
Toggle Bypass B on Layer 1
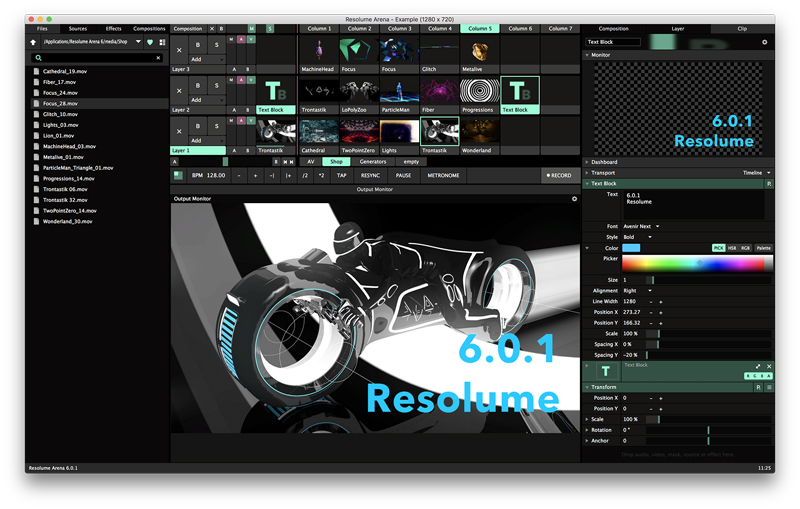coord(198,126)
